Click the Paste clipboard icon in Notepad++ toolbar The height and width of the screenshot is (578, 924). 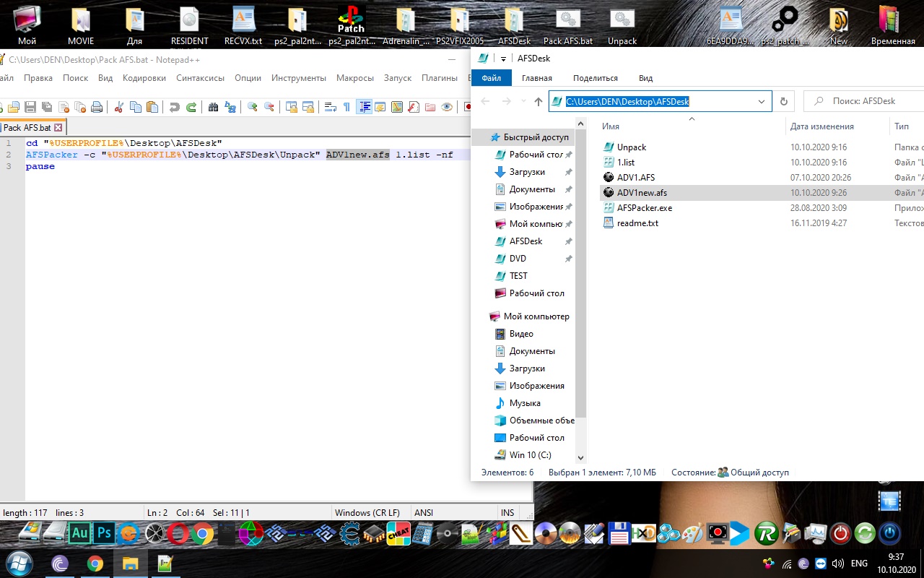[152, 107]
